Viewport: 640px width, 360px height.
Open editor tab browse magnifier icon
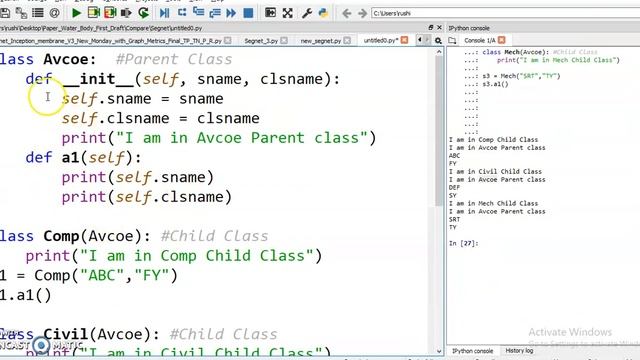coord(438,40)
